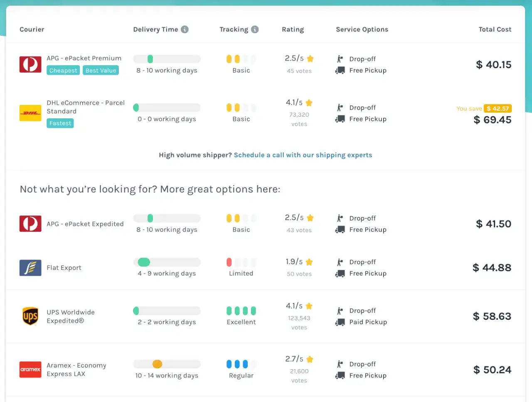Select the $ 58.63 UPS cost

click(492, 316)
